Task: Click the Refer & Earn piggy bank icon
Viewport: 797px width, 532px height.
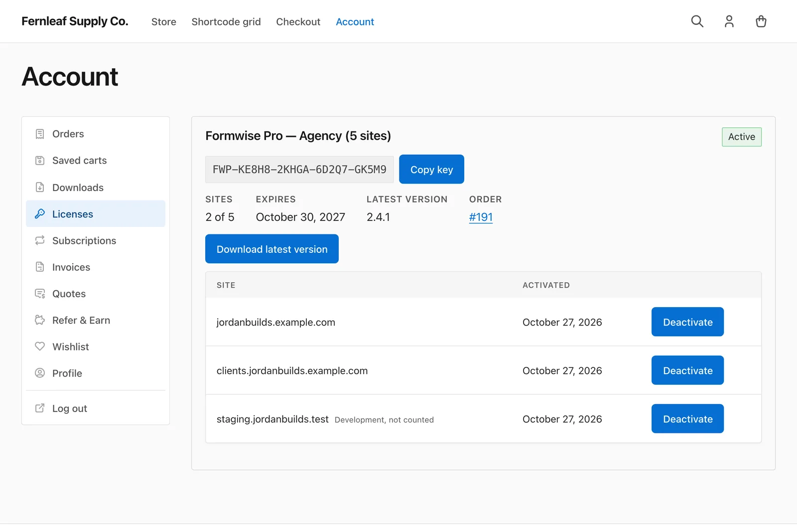Action: pyautogui.click(x=40, y=320)
